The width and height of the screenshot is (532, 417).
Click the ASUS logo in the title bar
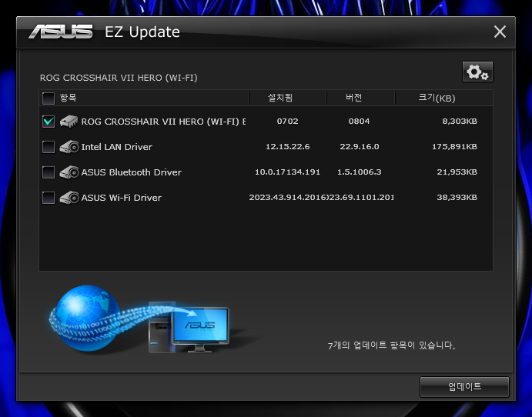pos(60,32)
